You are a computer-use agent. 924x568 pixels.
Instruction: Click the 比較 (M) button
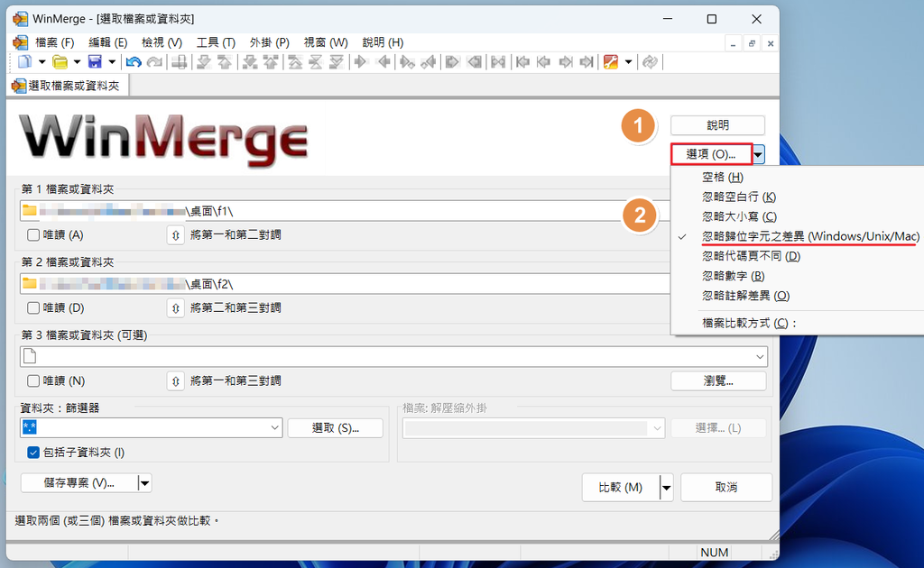click(x=621, y=488)
